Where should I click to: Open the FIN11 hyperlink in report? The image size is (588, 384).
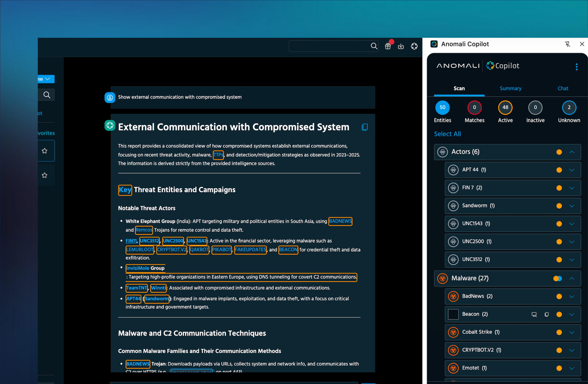point(131,241)
